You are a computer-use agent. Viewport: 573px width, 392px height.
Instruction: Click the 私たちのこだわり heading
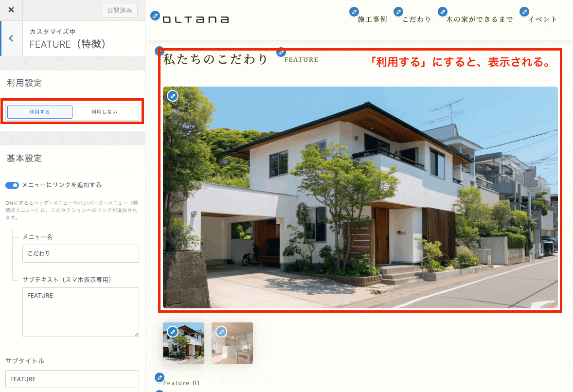tap(215, 59)
